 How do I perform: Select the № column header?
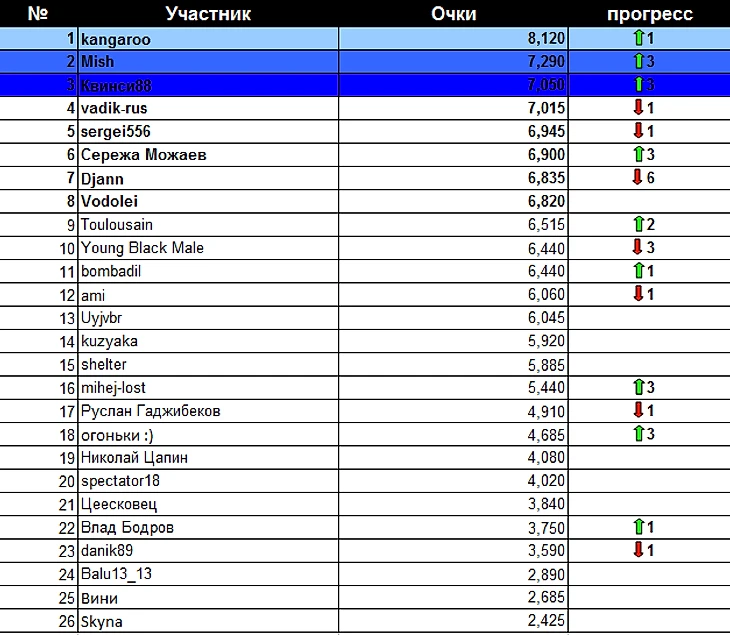pyautogui.click(x=39, y=14)
